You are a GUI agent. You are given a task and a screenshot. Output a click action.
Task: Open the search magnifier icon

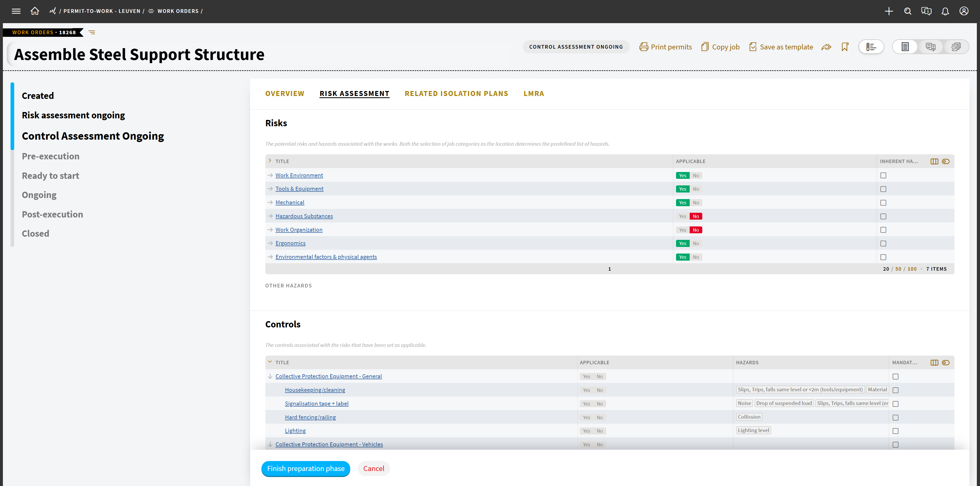click(x=908, y=11)
